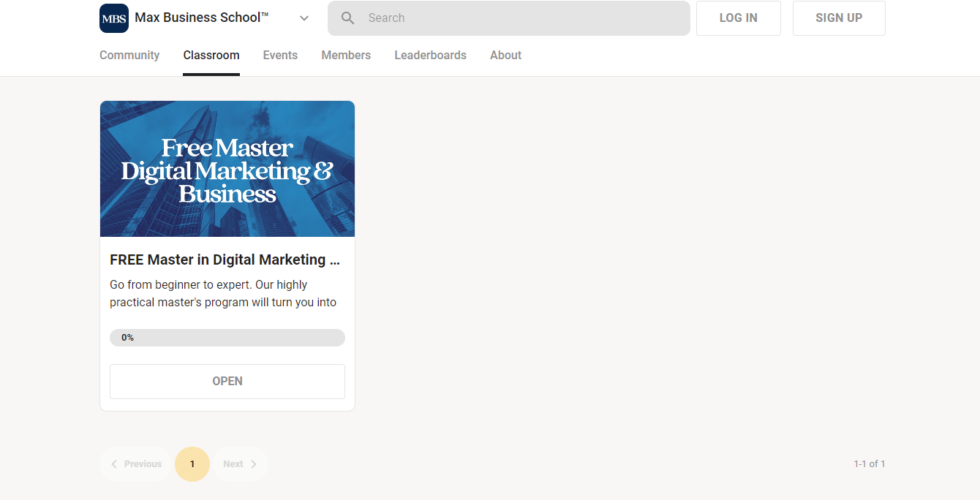This screenshot has height=500, width=980.
Task: Expand the community switcher chevron
Action: click(304, 18)
